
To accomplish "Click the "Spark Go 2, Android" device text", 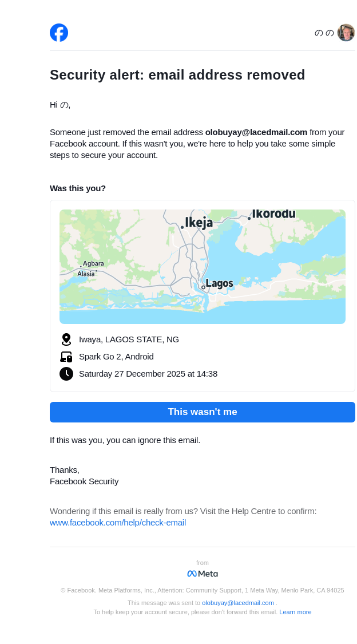I will [x=116, y=357].
